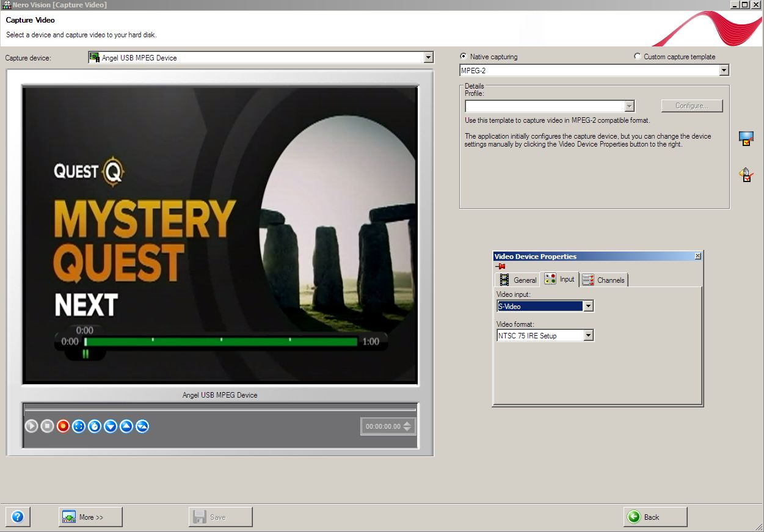Screen dimensions: 764x532
Task: Go back using the Back button
Action: pos(655,517)
